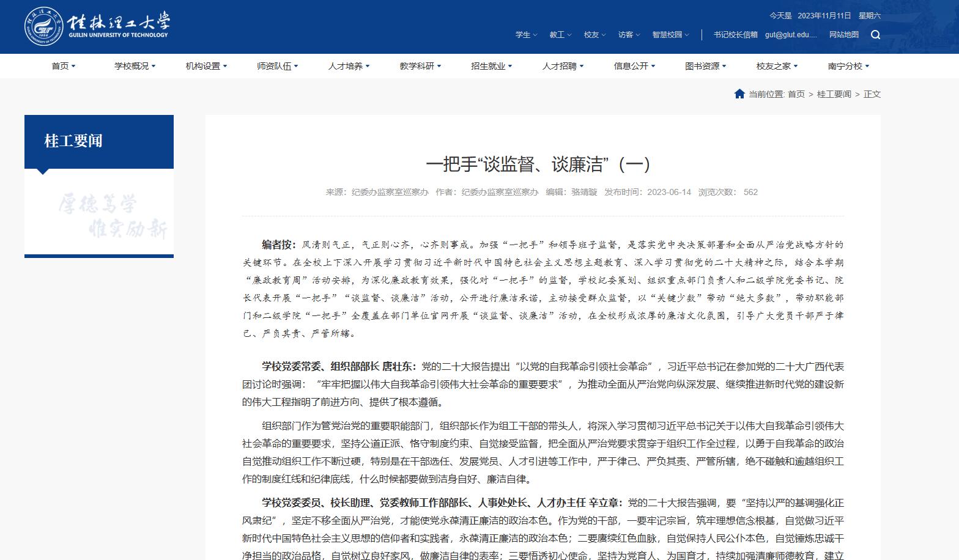Open the 网站地图 link
Screen dimensions: 959x560
click(843, 35)
